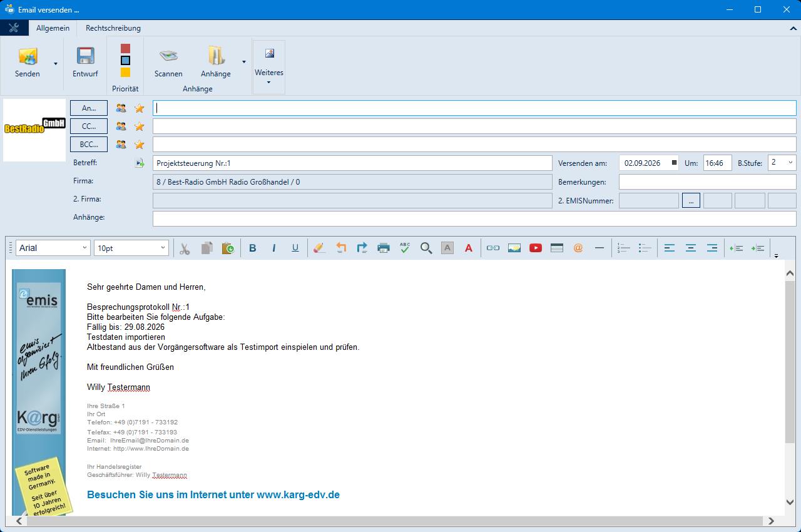Save the email as Entwurf

[x=85, y=63]
